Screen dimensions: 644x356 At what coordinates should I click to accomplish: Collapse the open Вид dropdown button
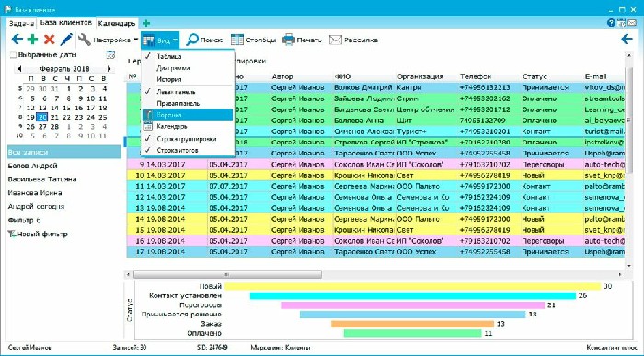[x=160, y=40]
